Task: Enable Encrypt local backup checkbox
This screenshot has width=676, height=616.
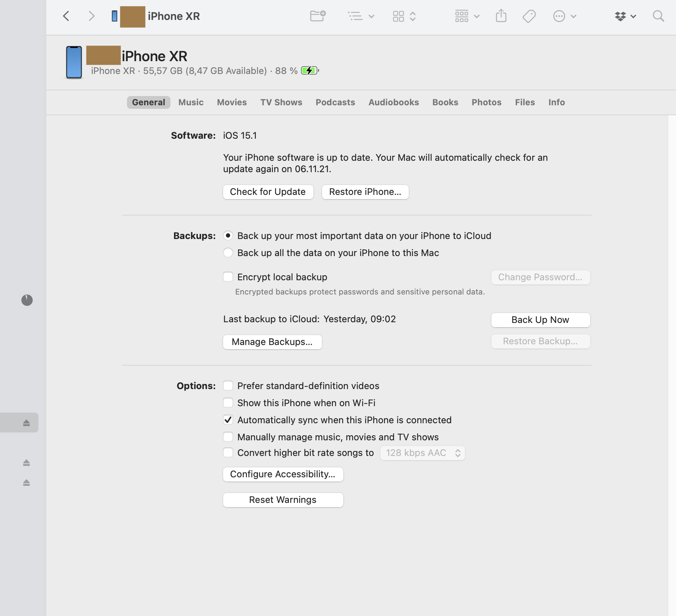Action: (228, 277)
